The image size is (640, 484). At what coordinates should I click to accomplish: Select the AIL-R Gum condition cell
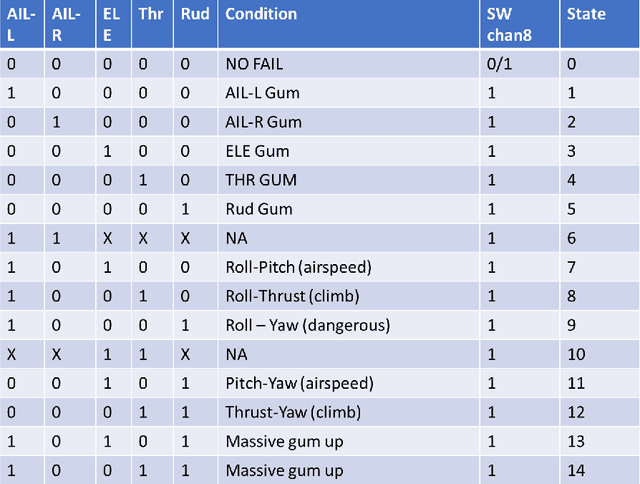click(264, 121)
